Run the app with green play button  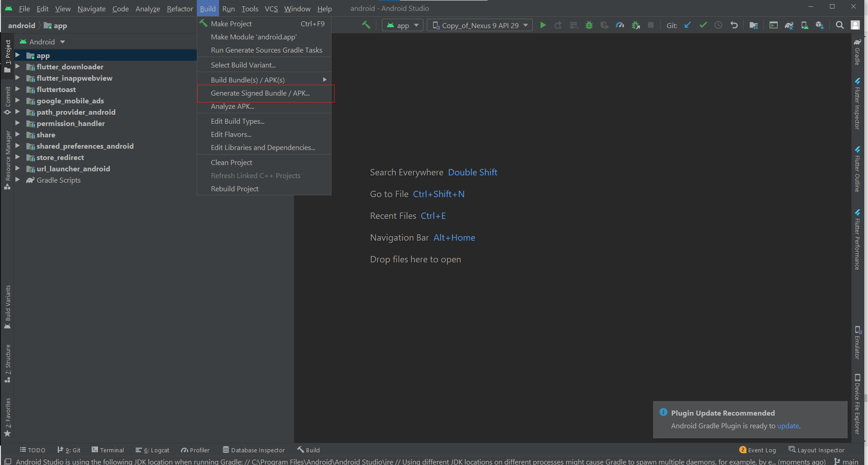[x=543, y=25]
